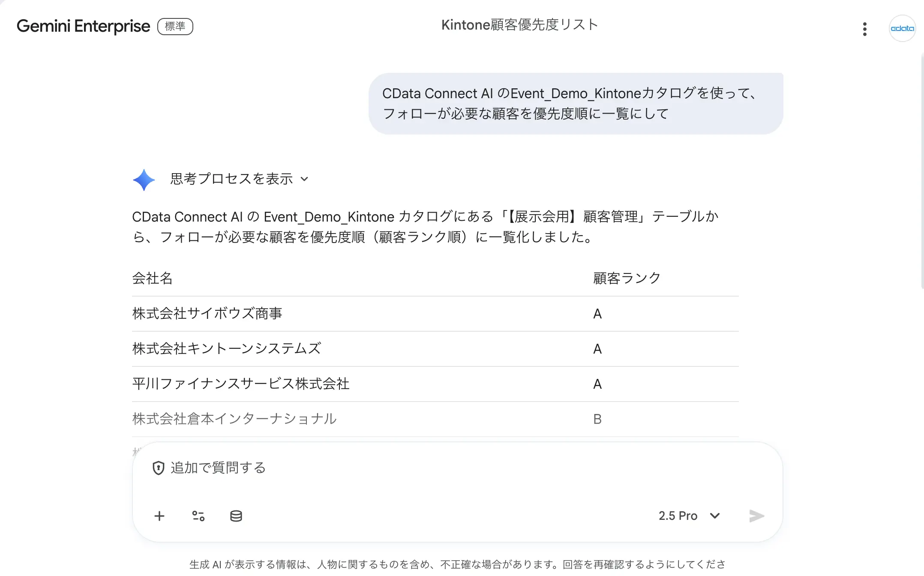Click rank A for キントーンシステムズ
This screenshot has width=924, height=576.
597,349
